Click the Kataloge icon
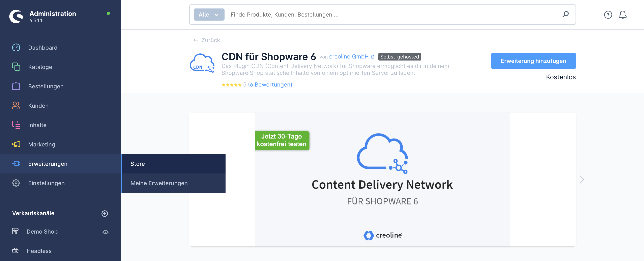This screenshot has width=644, height=261. tap(16, 67)
